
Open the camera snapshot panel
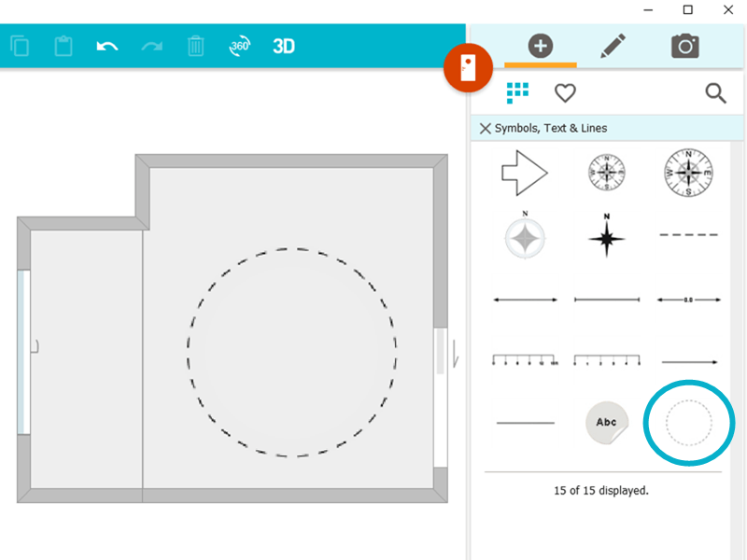pyautogui.click(x=684, y=44)
